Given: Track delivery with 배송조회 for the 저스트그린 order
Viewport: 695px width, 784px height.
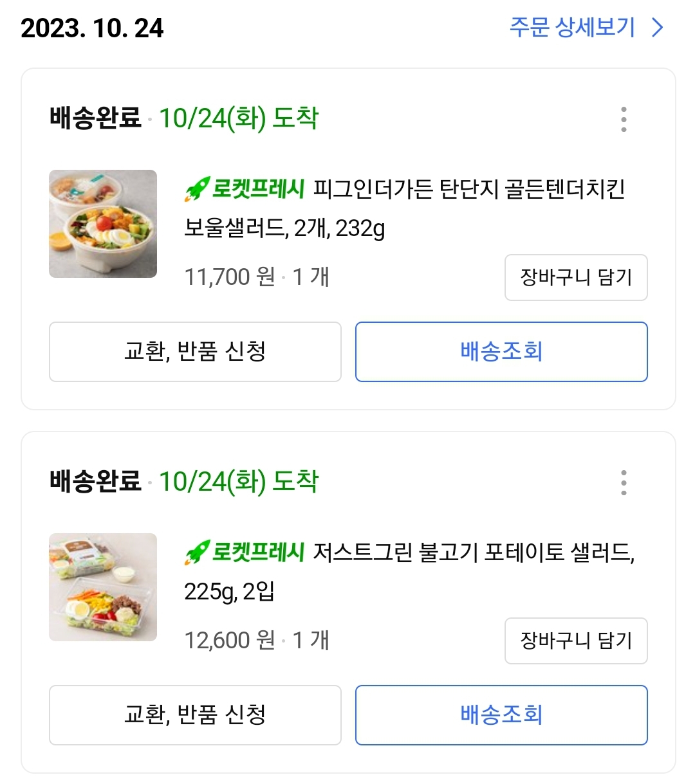Looking at the screenshot, I should click(x=501, y=715).
